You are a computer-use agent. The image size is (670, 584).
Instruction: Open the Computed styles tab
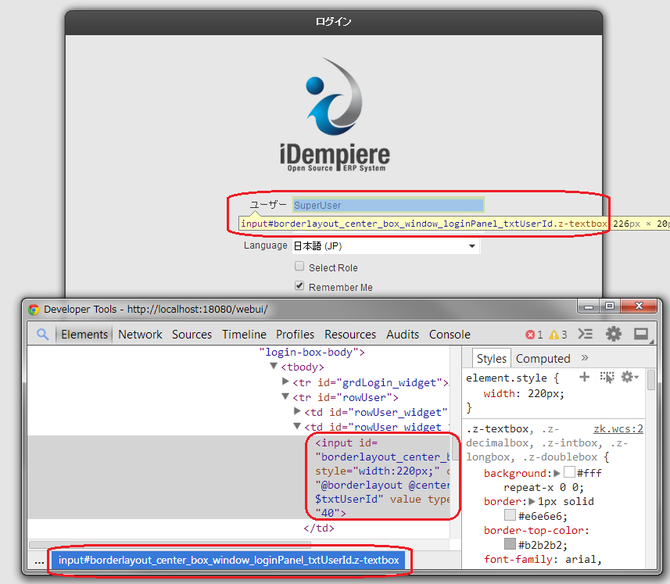tap(543, 359)
